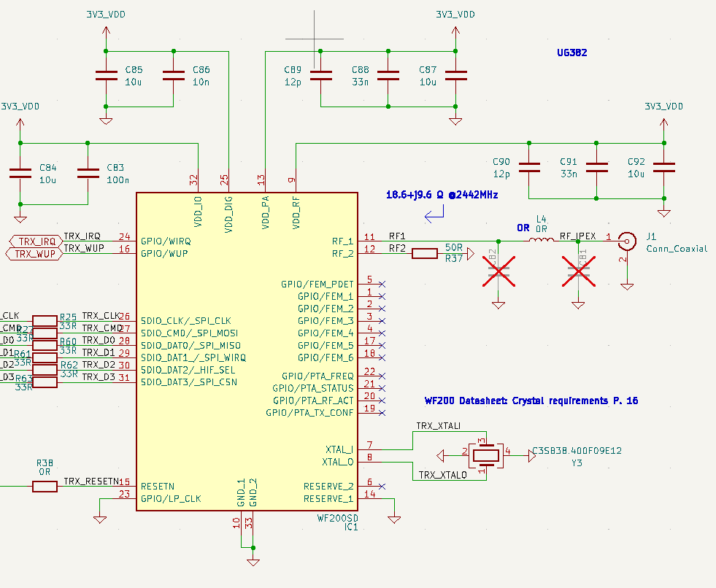
Task: Click the ground symbol below capacitor C92
Action: click(663, 212)
